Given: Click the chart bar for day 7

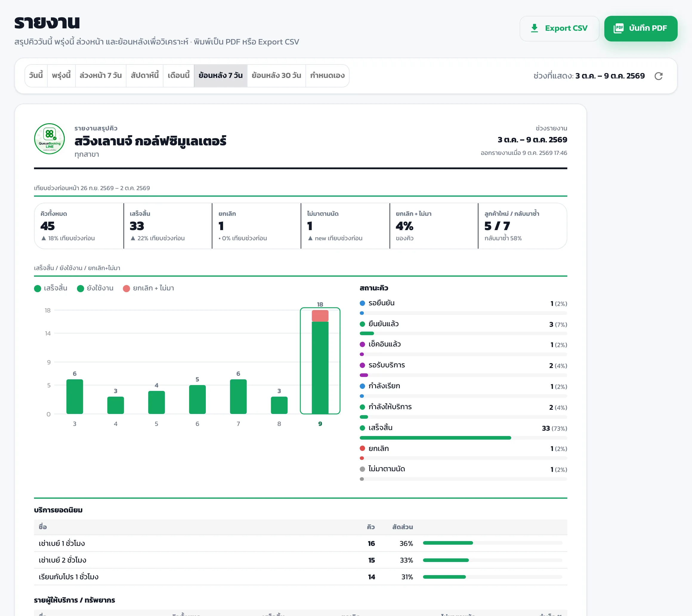Looking at the screenshot, I should tap(238, 396).
